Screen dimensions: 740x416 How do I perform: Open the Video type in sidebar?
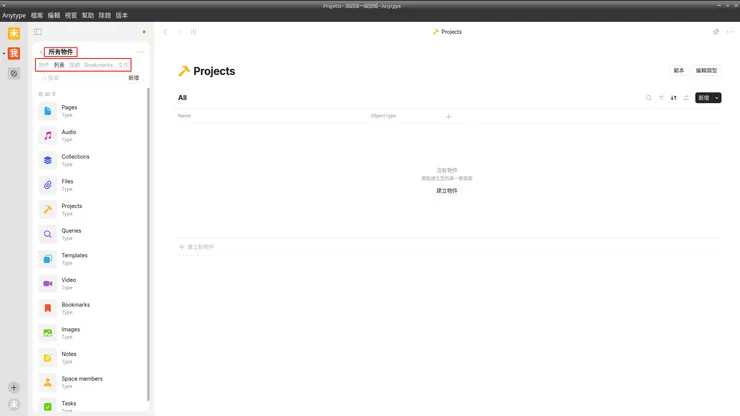click(x=92, y=283)
